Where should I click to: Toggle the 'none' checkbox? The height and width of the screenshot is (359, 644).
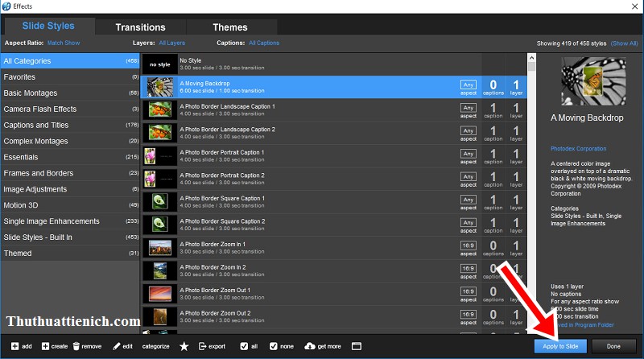tap(274, 346)
